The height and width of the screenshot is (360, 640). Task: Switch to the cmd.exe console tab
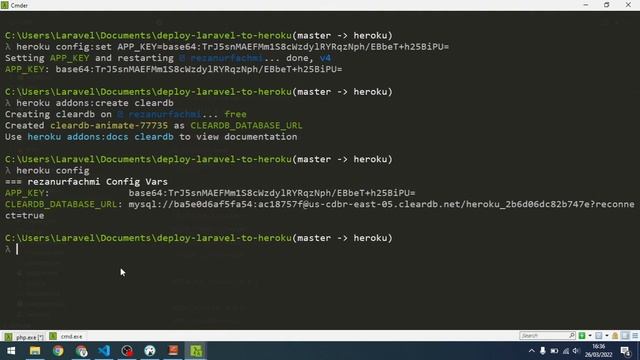67,336
